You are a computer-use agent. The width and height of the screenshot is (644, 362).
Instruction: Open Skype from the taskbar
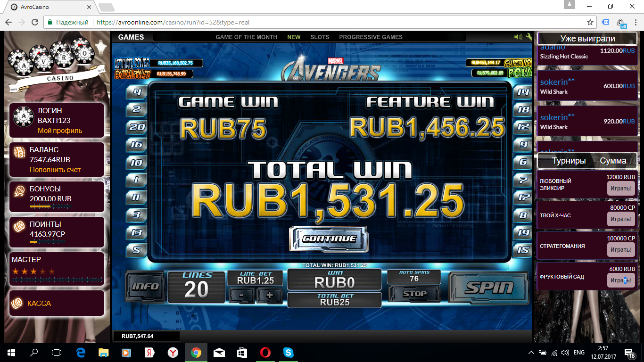(288, 352)
